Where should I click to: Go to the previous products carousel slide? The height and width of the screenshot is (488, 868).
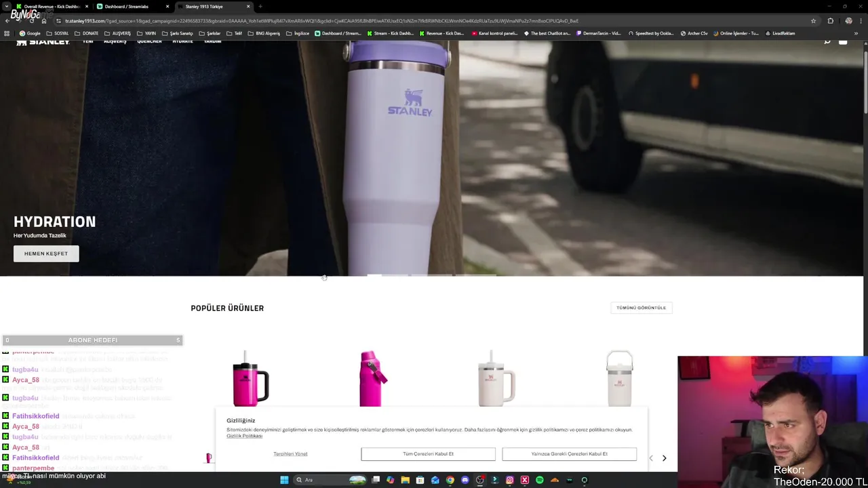coord(651,458)
